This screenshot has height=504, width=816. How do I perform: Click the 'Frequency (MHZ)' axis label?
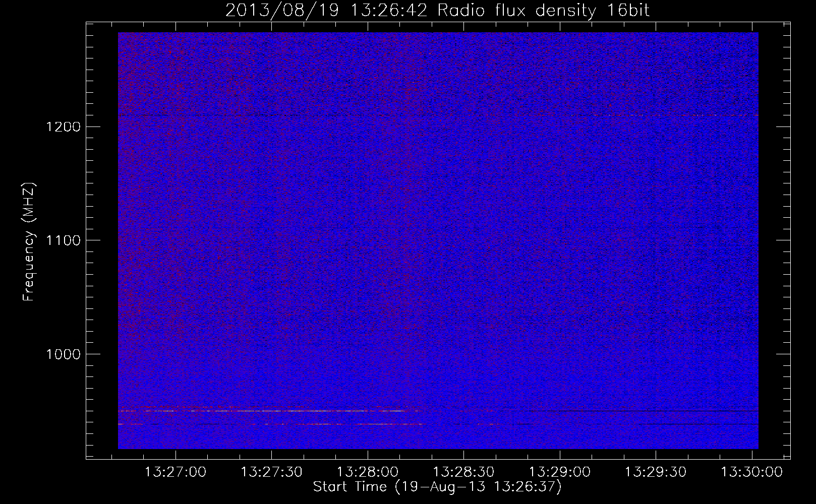(x=29, y=242)
